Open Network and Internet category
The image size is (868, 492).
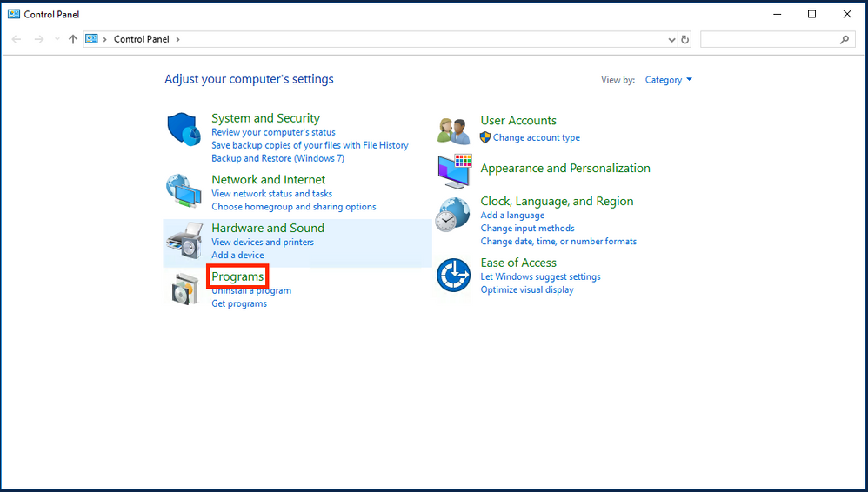[269, 179]
